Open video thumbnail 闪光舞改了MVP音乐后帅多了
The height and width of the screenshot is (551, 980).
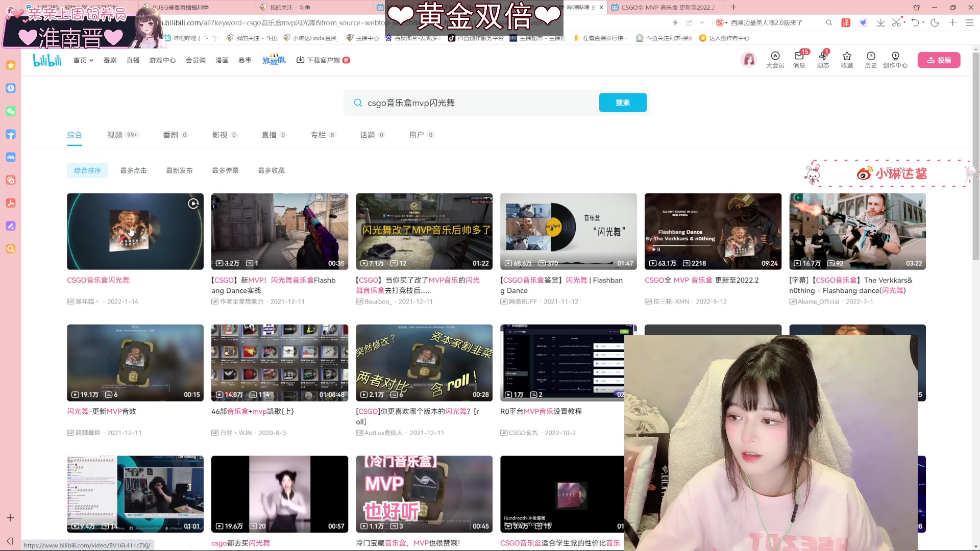[424, 231]
